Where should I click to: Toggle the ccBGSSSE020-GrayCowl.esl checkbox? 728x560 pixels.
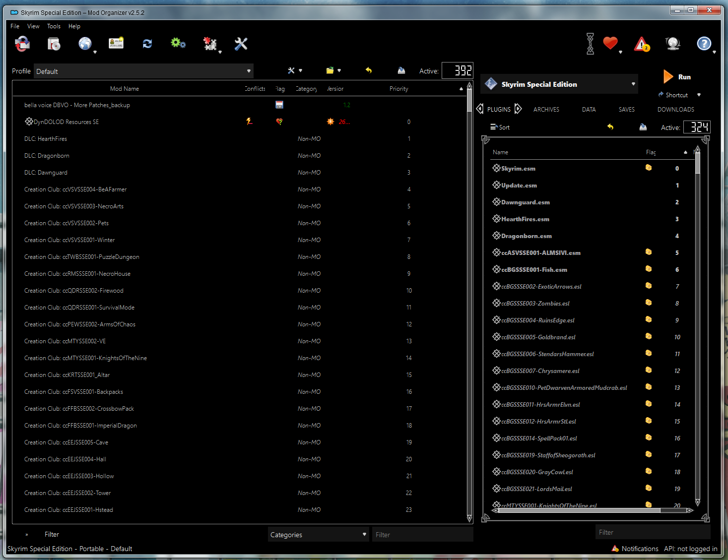tap(496, 472)
